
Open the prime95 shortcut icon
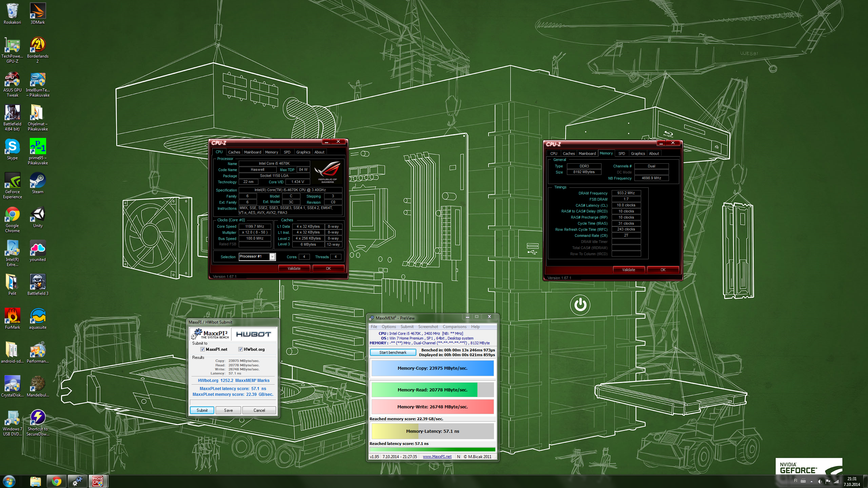(x=38, y=151)
